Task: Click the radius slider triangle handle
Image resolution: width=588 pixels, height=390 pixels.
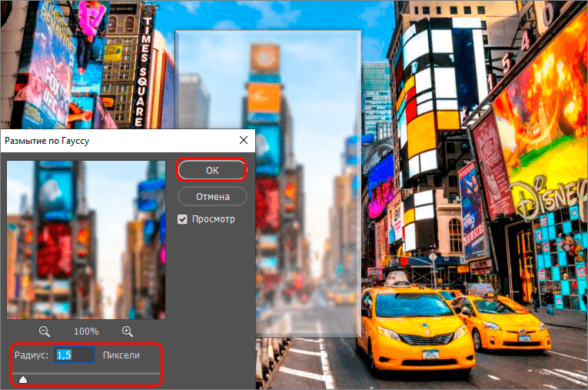Action: tap(23, 378)
